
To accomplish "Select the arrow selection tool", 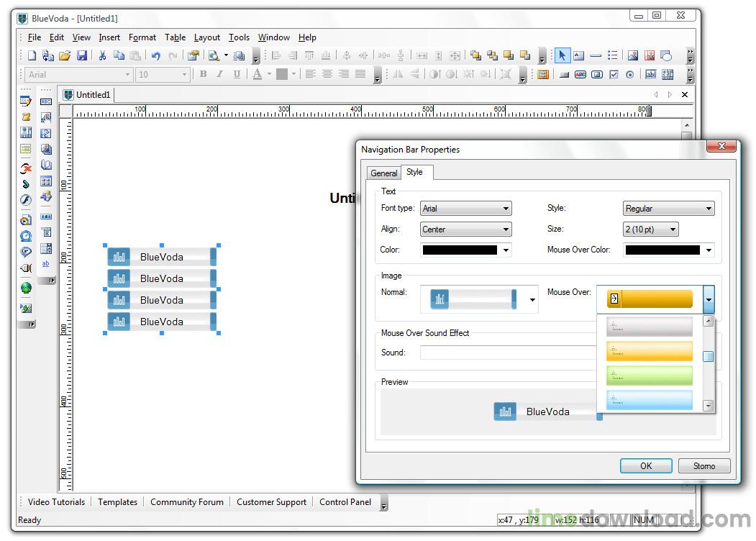I will [x=563, y=55].
